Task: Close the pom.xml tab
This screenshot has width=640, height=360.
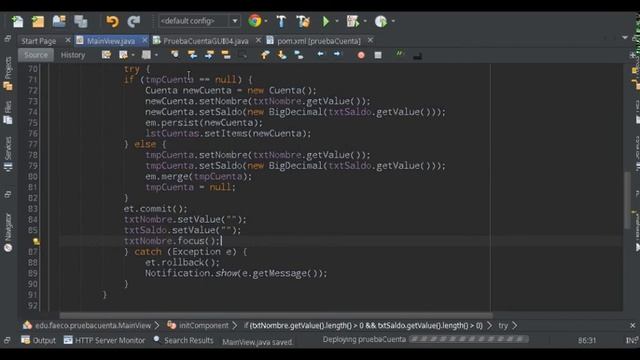Action: [x=370, y=40]
